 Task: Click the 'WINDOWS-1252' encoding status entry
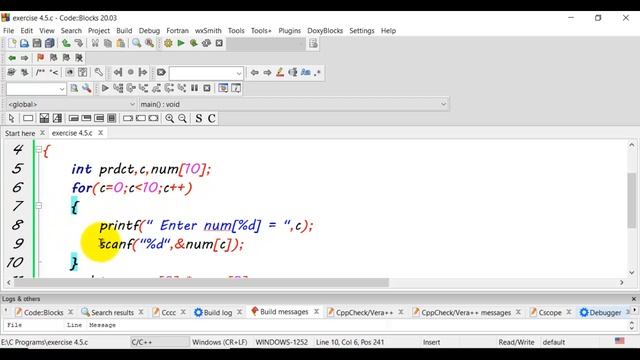tap(282, 342)
